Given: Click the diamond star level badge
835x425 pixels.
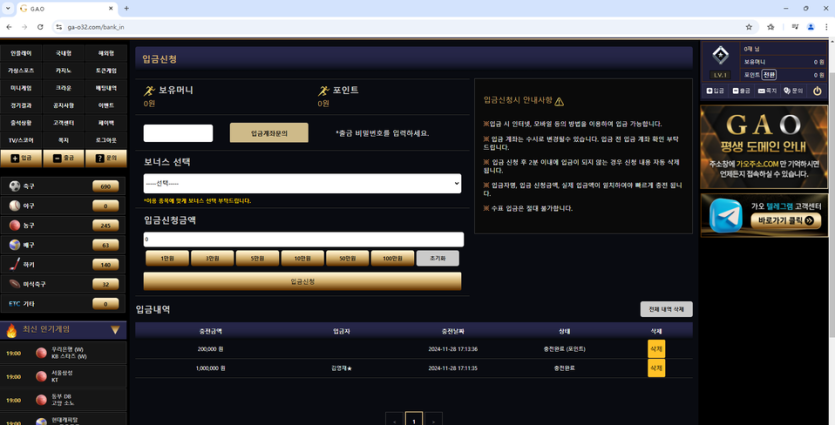Looking at the screenshot, I should coord(721,55).
